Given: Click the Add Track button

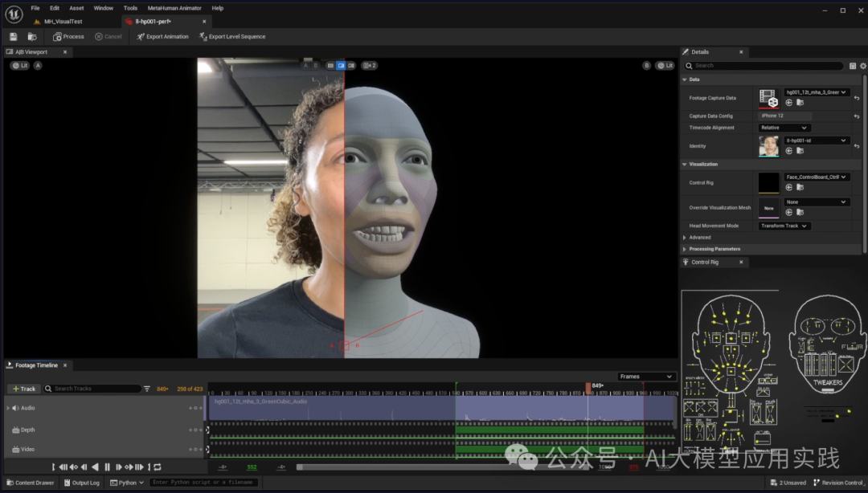Looking at the screenshot, I should (23, 389).
